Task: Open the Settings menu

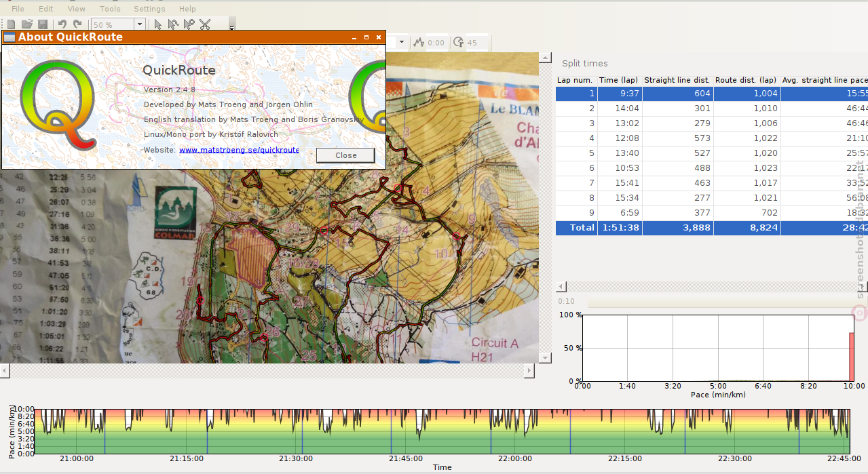Action: [x=149, y=9]
